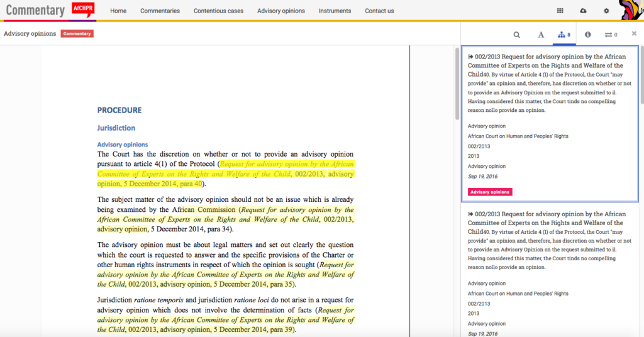Click the pink Advisory opinions tag button

coord(490,192)
